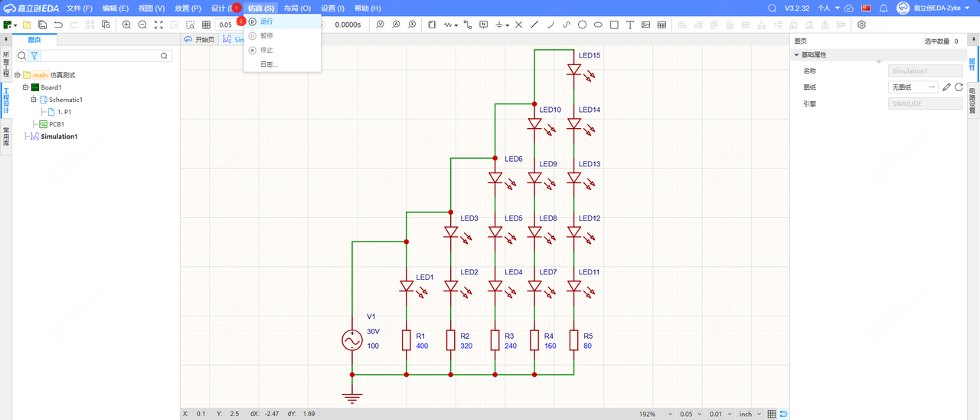Click the project search input field
This screenshot has width=980, height=420.
100,56
